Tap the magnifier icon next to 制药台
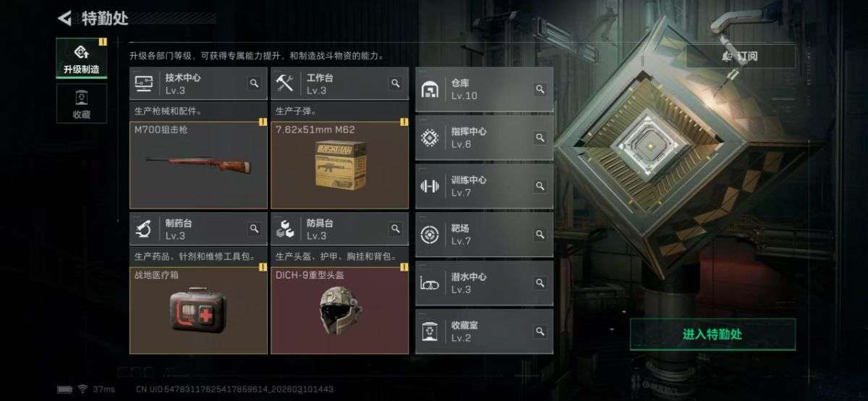The image size is (868, 401). tap(254, 229)
